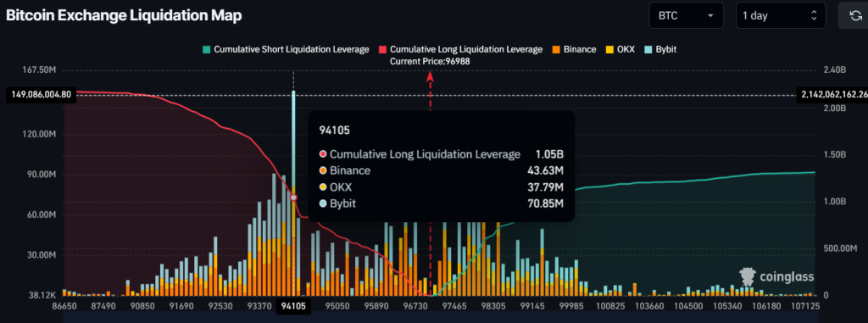The height and width of the screenshot is (323, 868).
Task: Click the red current price arrow marker
Action: coord(430,77)
